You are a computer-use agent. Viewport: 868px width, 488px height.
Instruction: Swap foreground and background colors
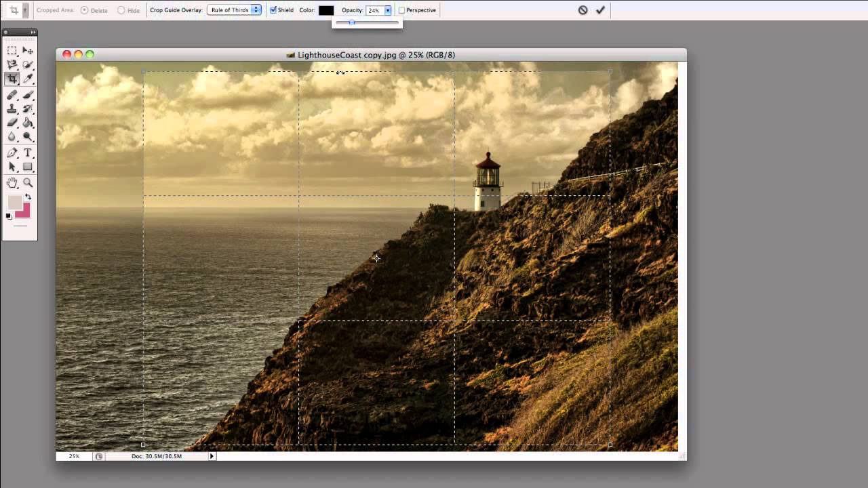click(x=28, y=197)
